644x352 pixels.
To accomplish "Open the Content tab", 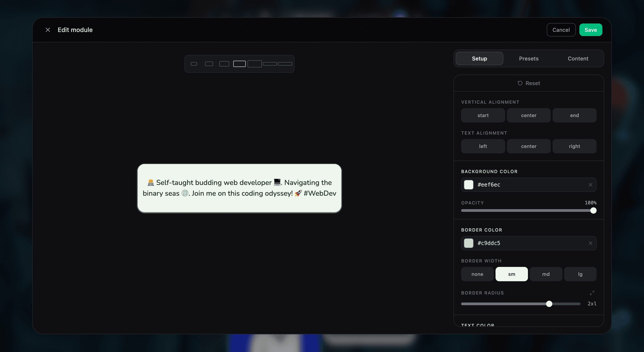I will (578, 59).
